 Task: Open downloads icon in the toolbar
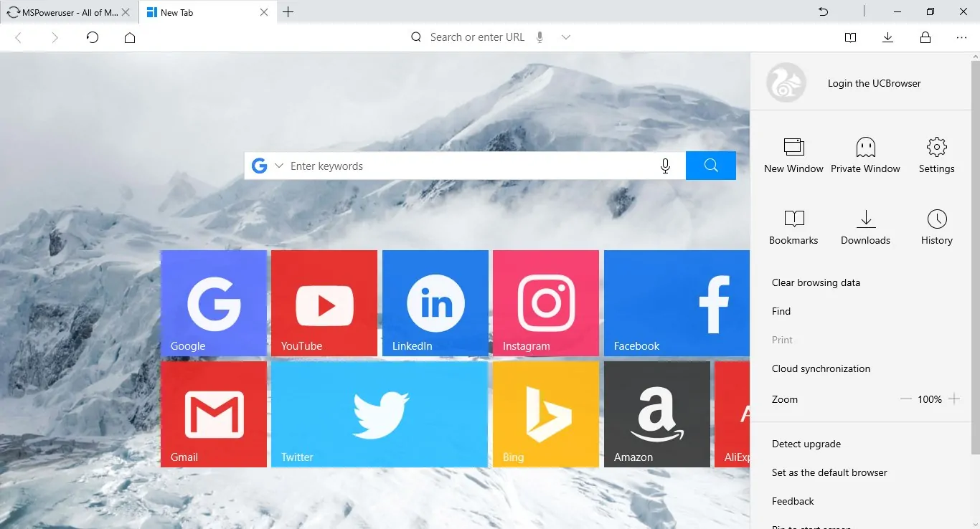(x=888, y=37)
